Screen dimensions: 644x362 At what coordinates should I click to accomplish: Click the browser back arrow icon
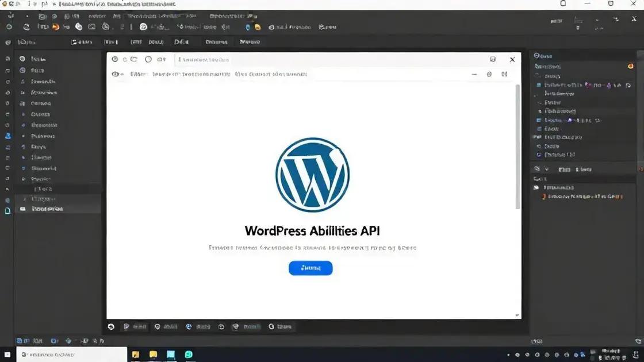pos(114,59)
